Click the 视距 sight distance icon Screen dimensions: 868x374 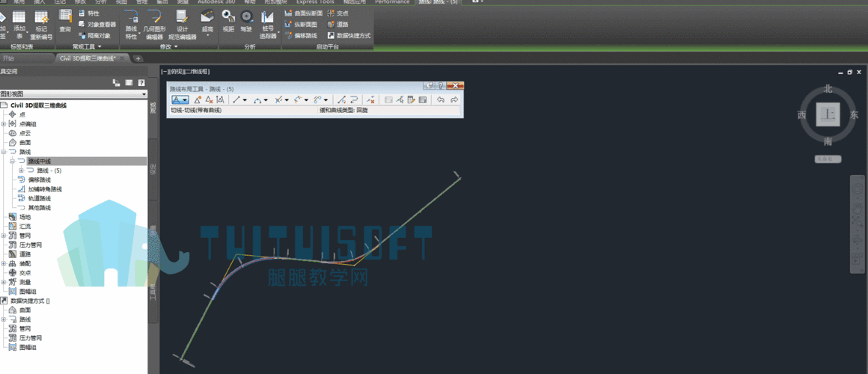(x=228, y=21)
